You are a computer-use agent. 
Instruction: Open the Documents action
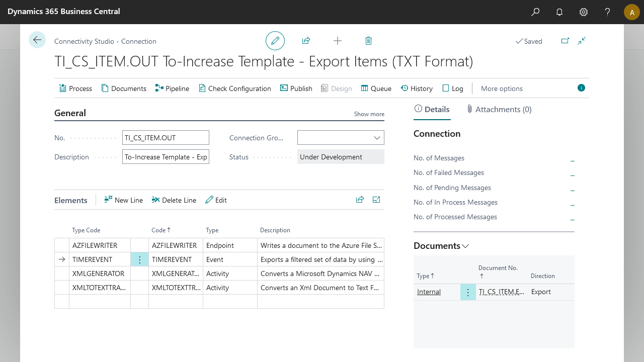click(x=124, y=88)
